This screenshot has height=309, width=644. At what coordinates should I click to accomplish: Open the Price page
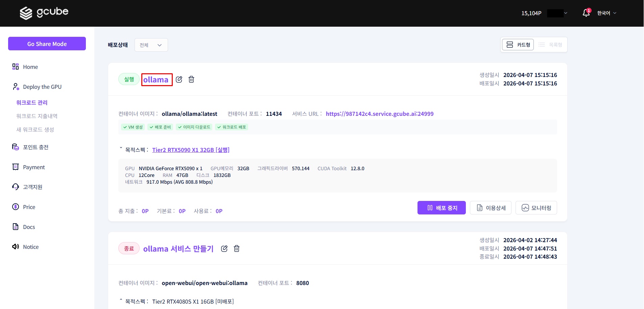coord(29,207)
